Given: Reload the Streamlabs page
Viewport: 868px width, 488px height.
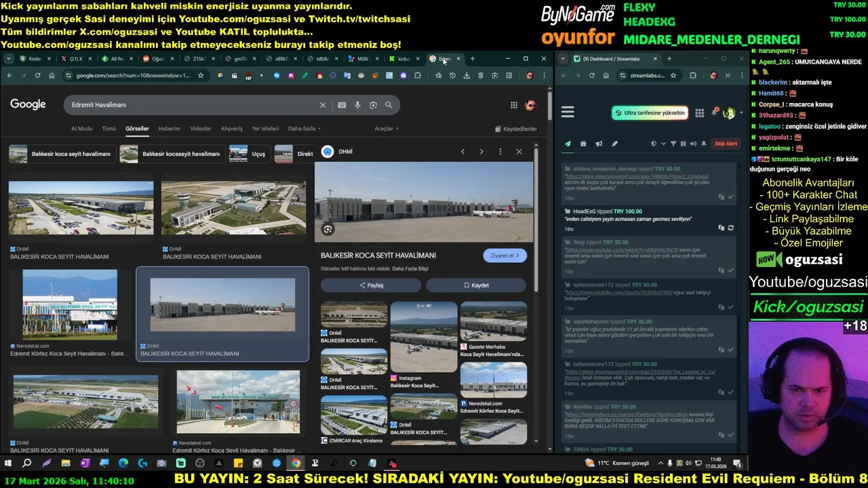Looking at the screenshot, I should click(x=592, y=75).
